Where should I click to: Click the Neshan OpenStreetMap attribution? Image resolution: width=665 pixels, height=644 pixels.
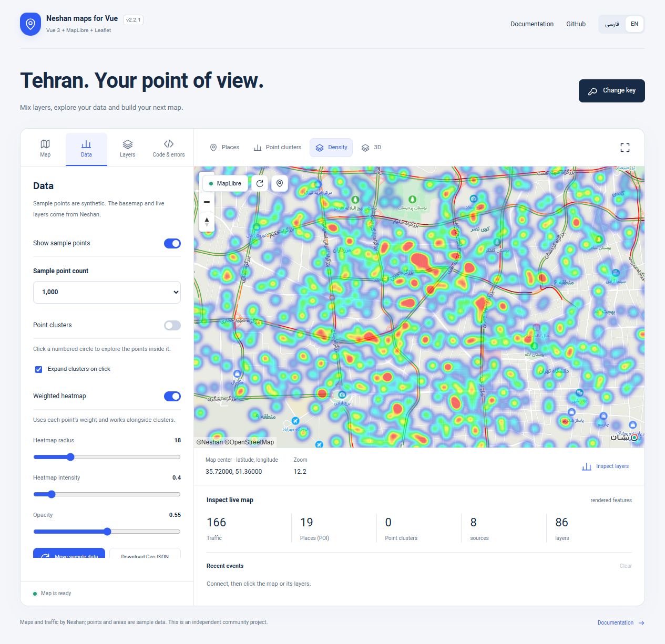(235, 442)
